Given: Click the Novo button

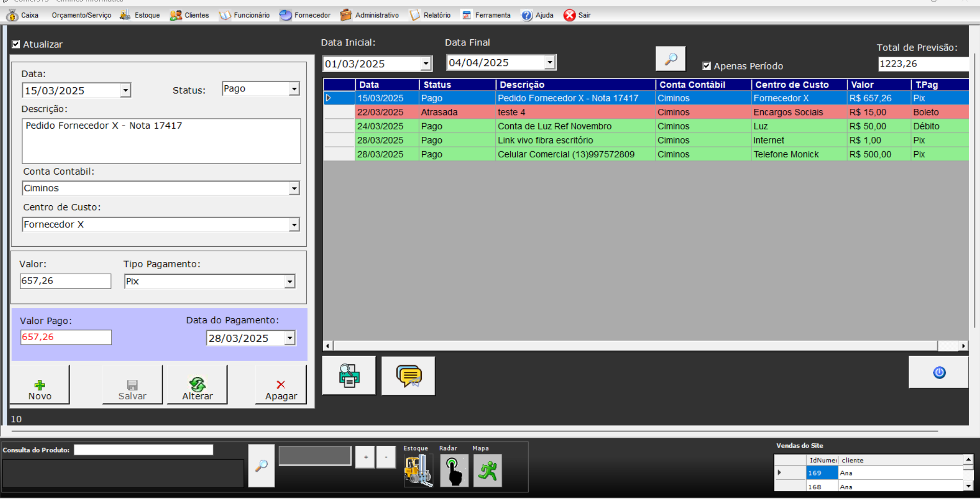Looking at the screenshot, I should pyautogui.click(x=40, y=390).
